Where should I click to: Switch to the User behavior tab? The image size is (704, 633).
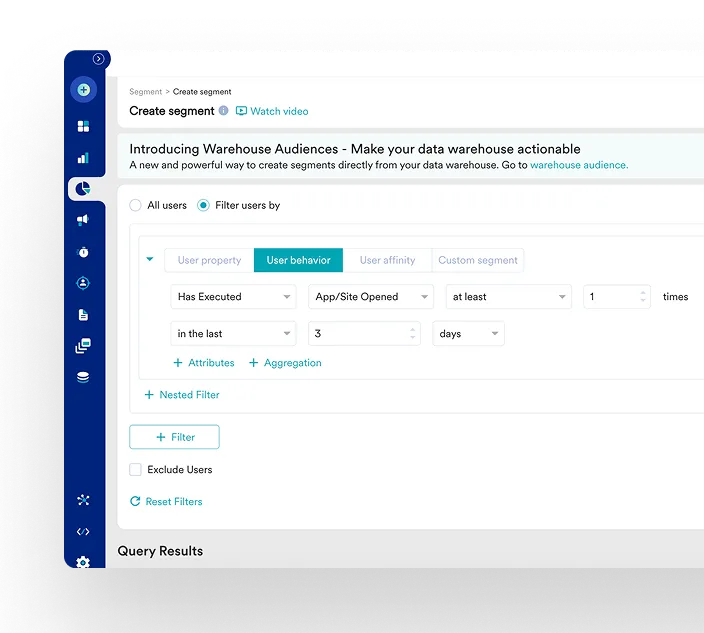299,260
